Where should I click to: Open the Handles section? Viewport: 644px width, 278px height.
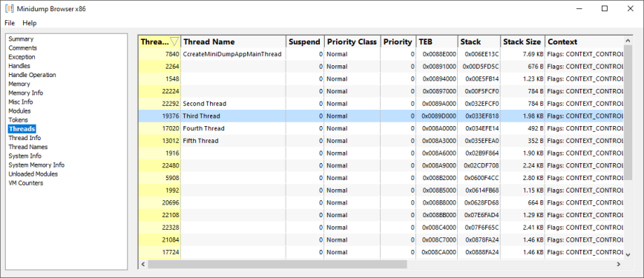19,66
